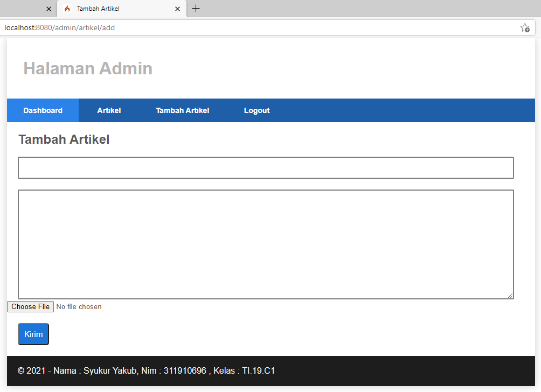541x392 pixels.
Task: Click the No file chosen label
Action: click(79, 306)
